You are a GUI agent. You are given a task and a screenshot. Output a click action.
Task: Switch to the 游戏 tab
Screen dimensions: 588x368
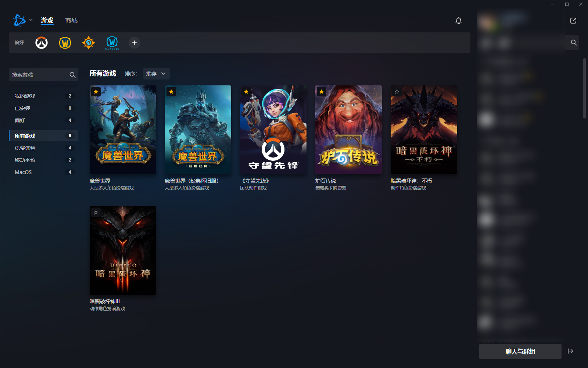tap(47, 20)
